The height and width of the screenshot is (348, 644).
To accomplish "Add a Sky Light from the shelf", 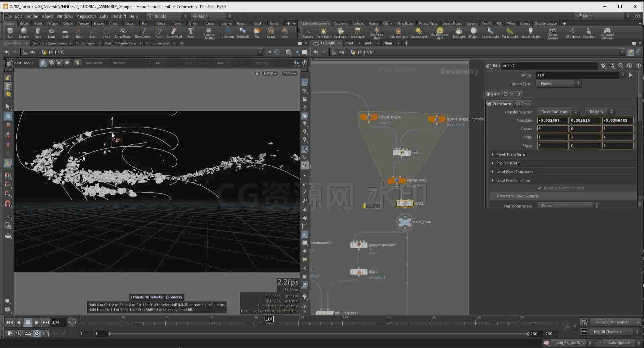I will coord(459,33).
